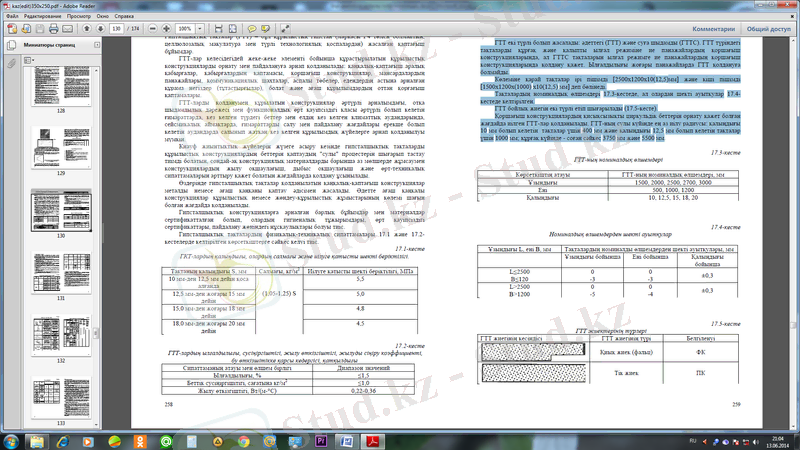Zoom out with the minus button

[155, 29]
